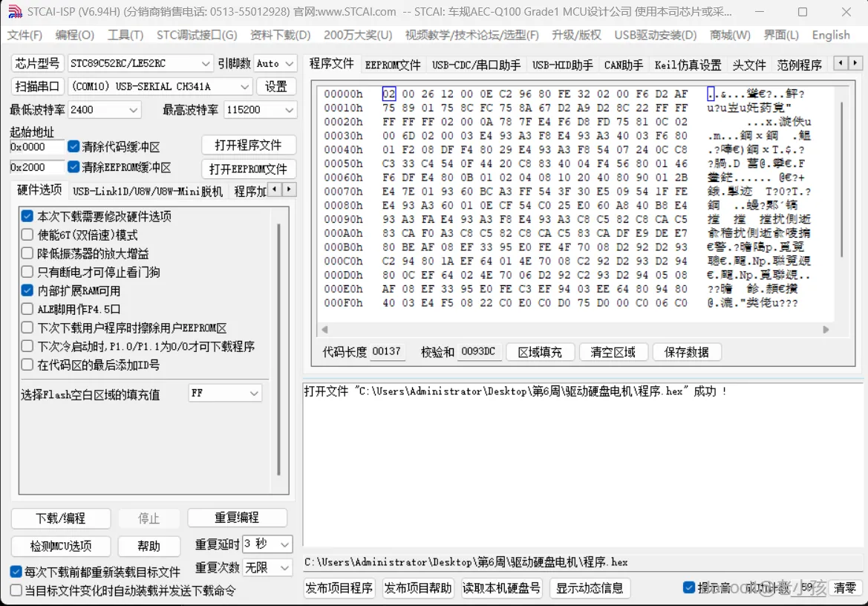Start programming with the 下载/编程 button
This screenshot has width=868, height=606.
60,518
